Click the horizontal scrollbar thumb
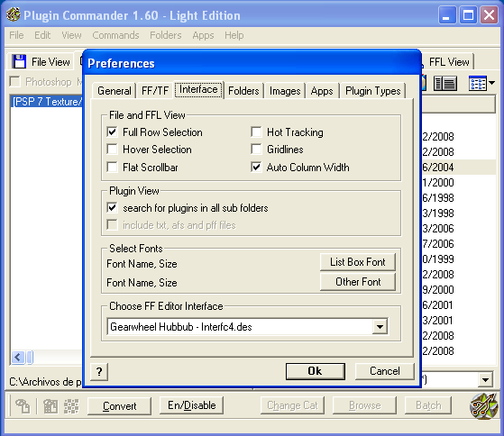The image size is (504, 436). click(30, 357)
